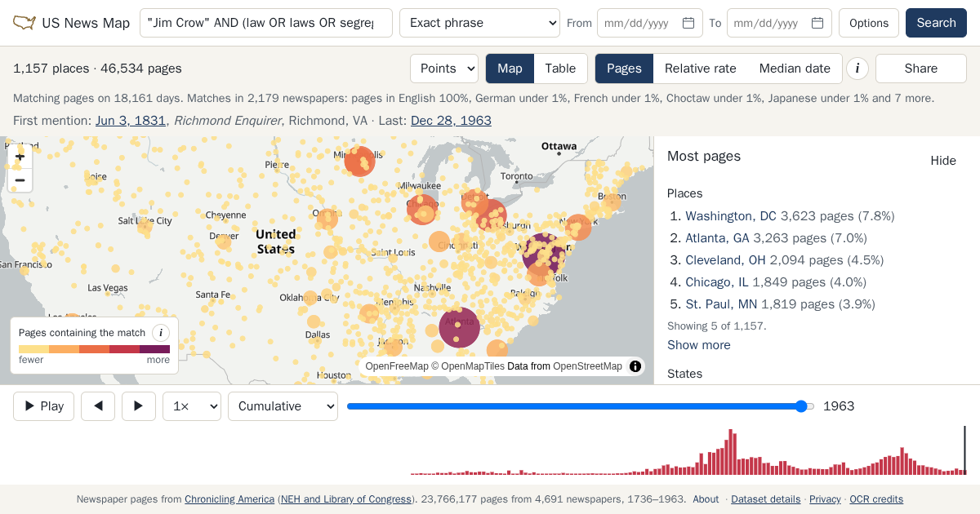Screen dimensions: 980x514
Task: Open the Exact phrase match type dropdown
Action: pos(479,23)
